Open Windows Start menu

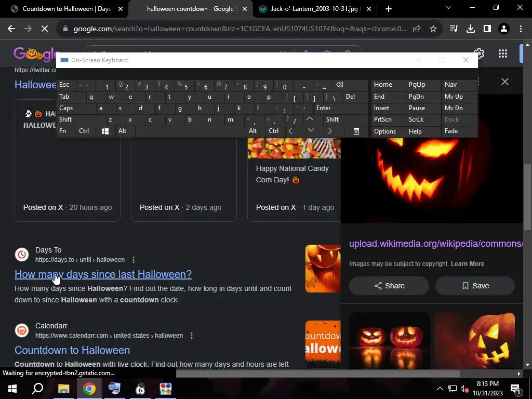(12, 389)
